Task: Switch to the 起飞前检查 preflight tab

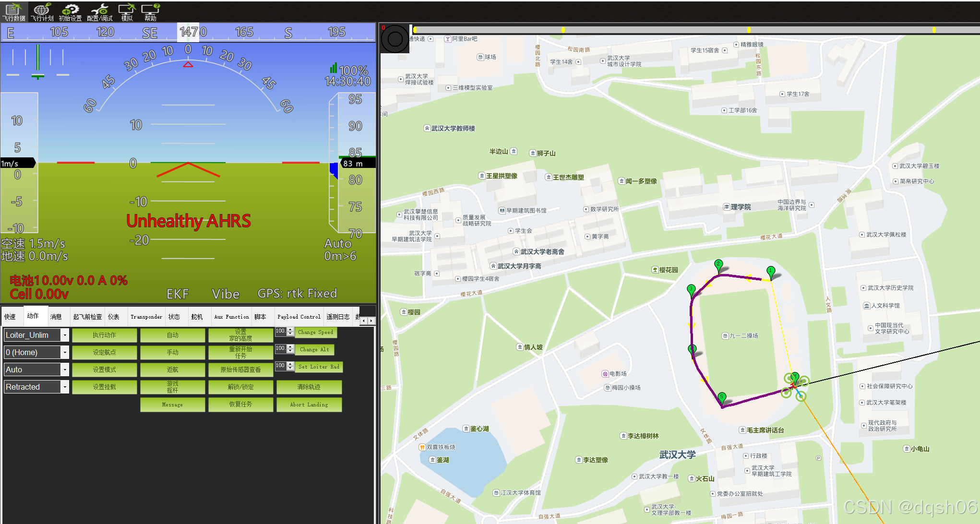Action: tap(87, 317)
